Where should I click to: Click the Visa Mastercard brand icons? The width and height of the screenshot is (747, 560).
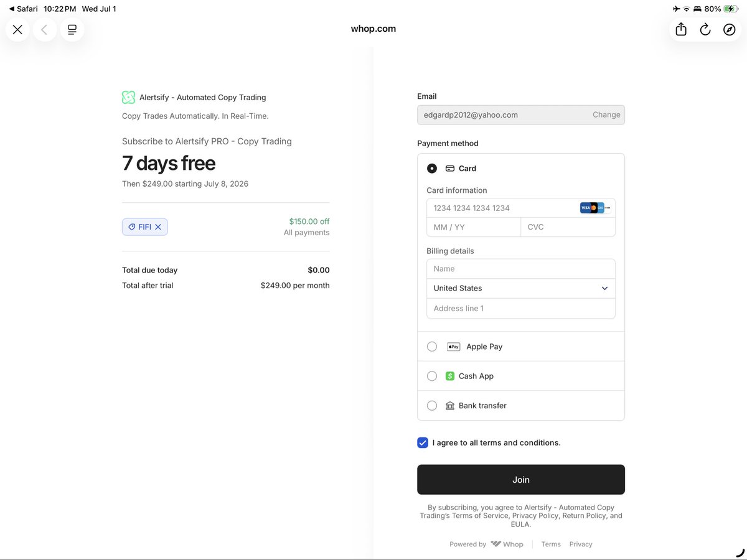(595, 208)
